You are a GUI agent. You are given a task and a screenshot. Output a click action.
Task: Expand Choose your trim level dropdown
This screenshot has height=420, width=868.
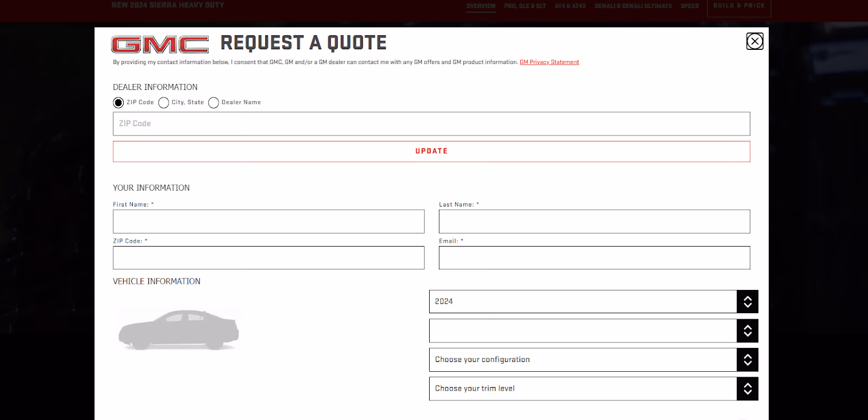[x=593, y=389]
